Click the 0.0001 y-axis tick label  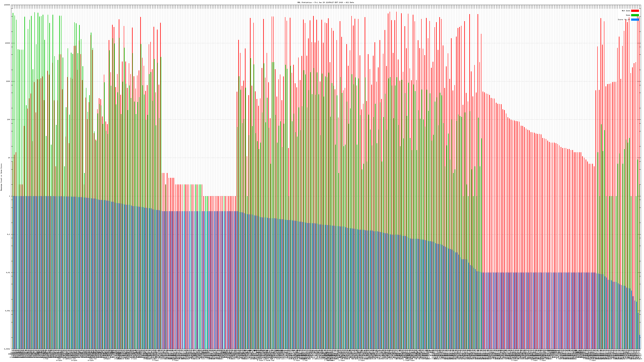coord(7,349)
